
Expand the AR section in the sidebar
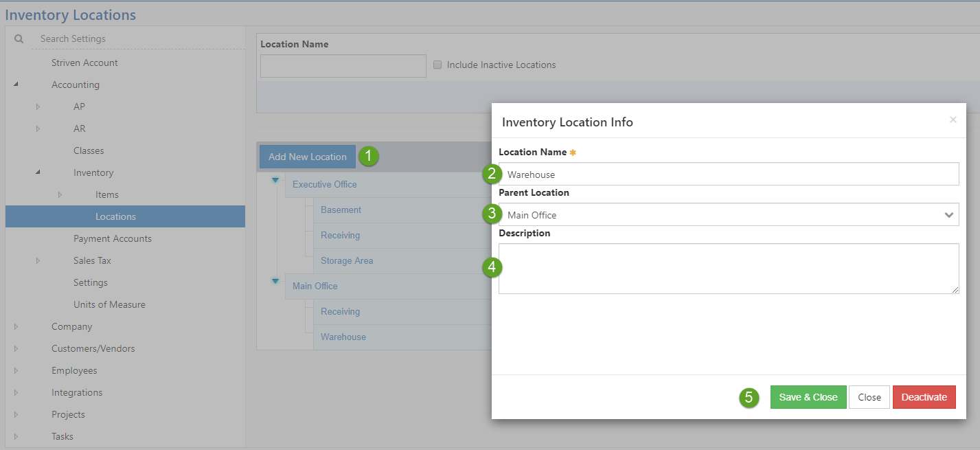click(39, 128)
